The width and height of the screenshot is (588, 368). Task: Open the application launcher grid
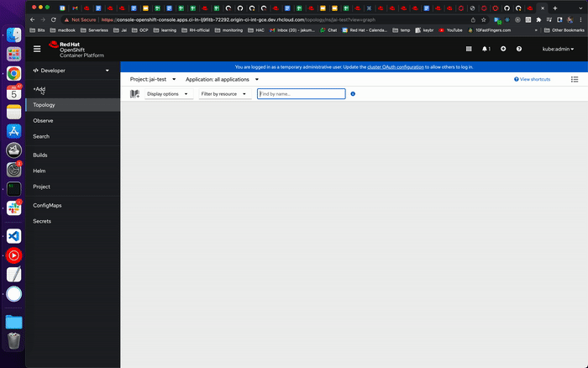(x=469, y=49)
